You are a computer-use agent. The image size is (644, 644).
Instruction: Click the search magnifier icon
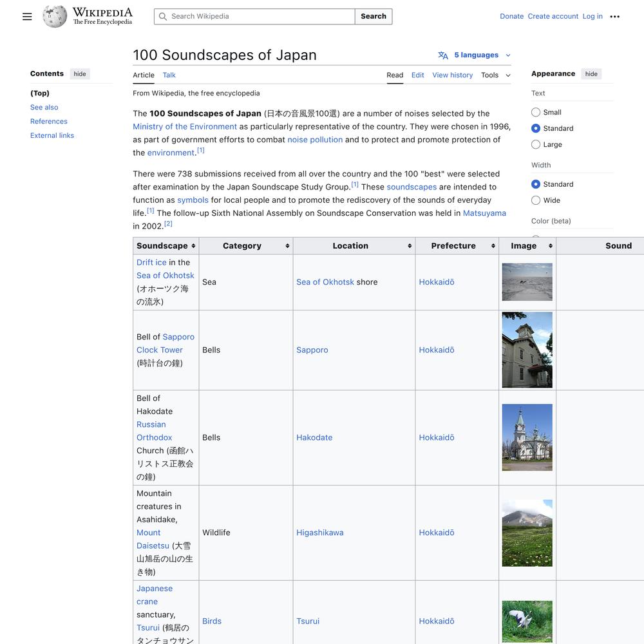(x=163, y=17)
